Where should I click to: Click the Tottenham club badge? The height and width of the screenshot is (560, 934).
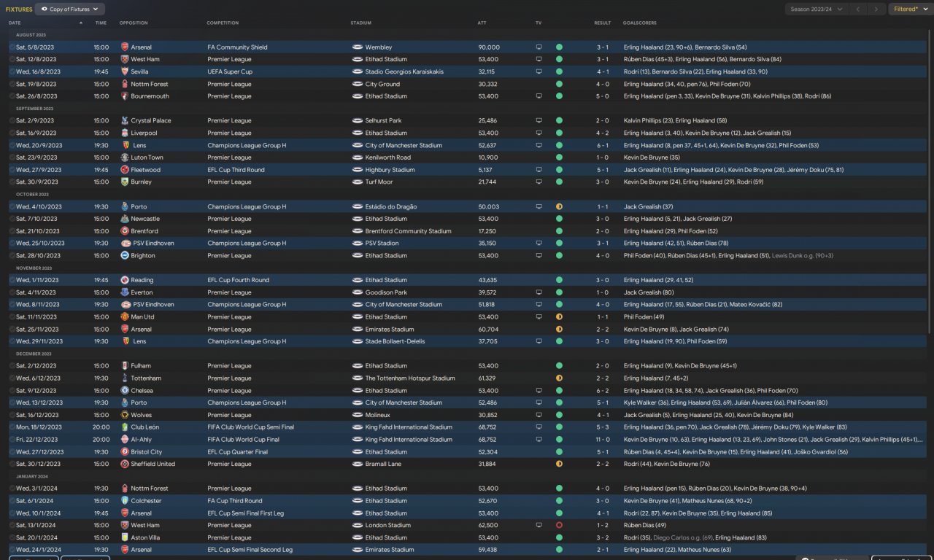(x=125, y=378)
